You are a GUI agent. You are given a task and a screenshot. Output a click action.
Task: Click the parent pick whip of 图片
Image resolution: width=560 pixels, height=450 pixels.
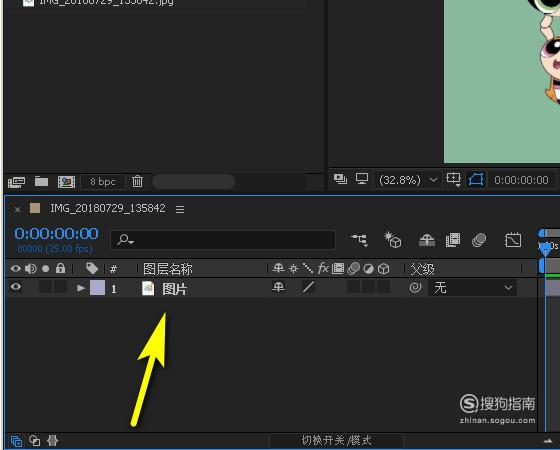(x=415, y=288)
